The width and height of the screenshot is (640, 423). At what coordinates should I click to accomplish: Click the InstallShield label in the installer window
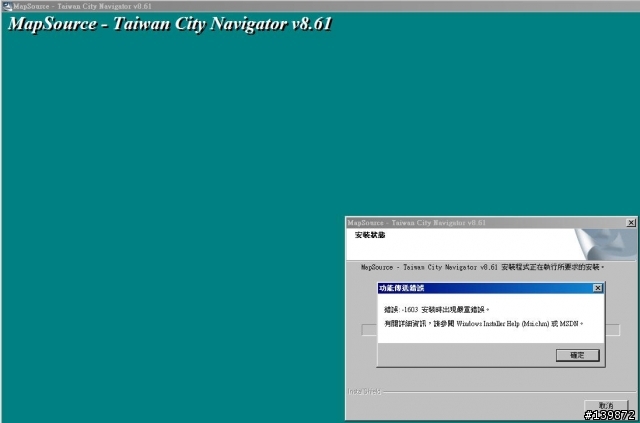tap(364, 391)
